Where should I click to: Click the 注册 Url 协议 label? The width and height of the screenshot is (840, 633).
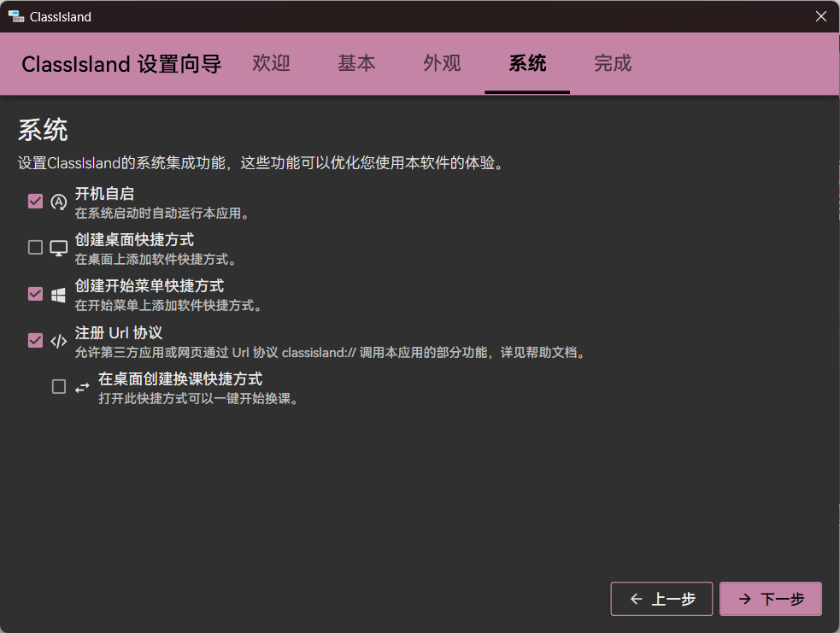click(119, 332)
